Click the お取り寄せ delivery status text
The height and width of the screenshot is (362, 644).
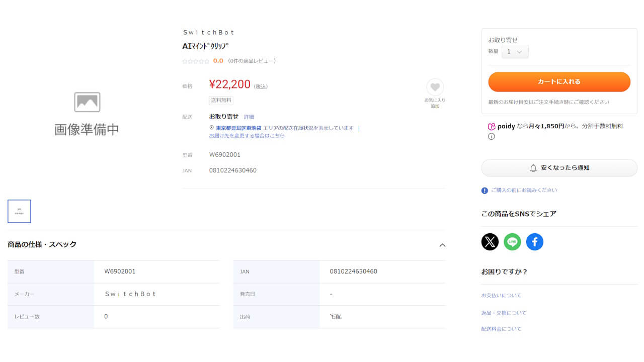tap(224, 117)
